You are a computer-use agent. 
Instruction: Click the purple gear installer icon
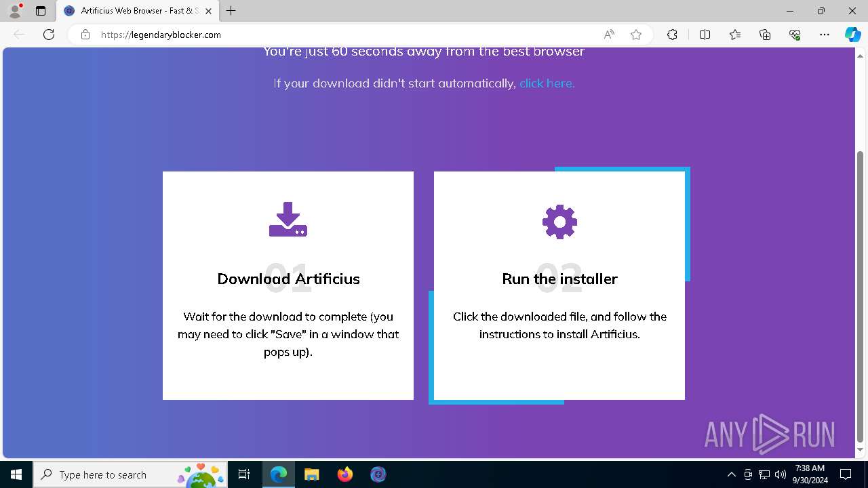click(x=559, y=222)
